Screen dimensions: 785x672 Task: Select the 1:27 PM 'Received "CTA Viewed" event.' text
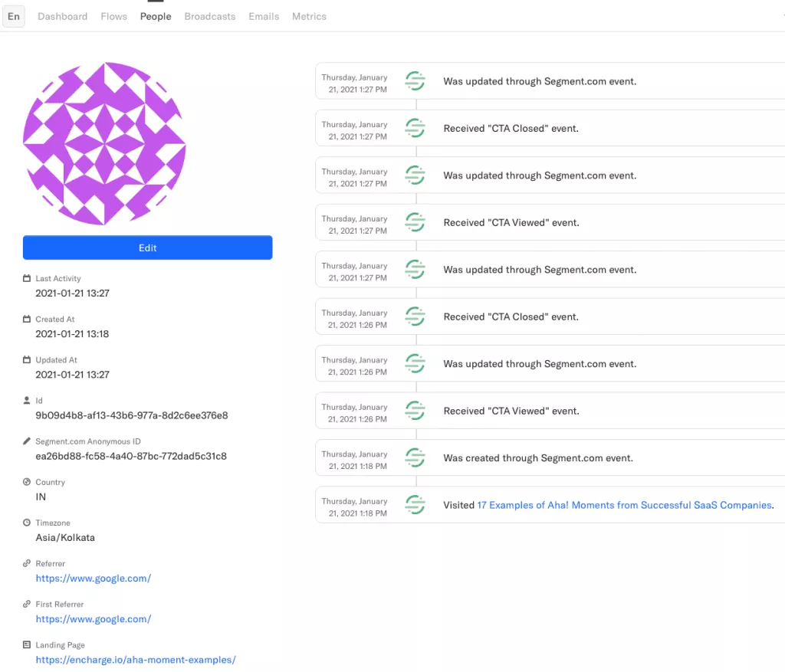coord(511,223)
